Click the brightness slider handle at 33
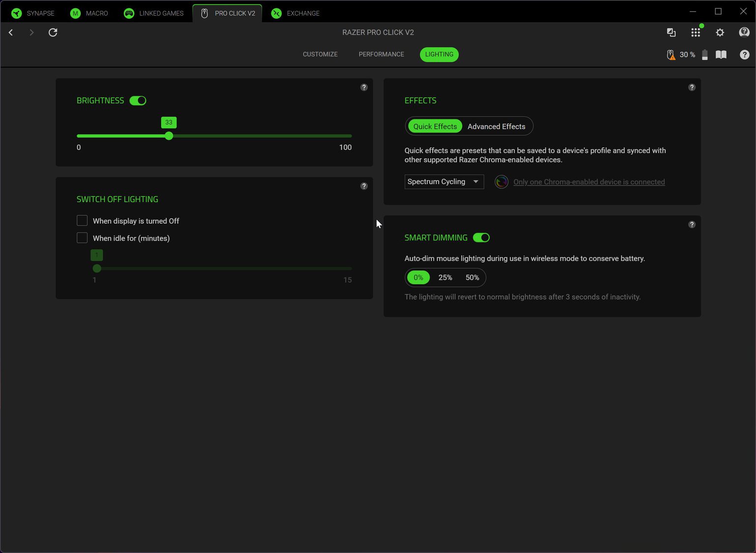Image resolution: width=756 pixels, height=553 pixels. point(169,136)
